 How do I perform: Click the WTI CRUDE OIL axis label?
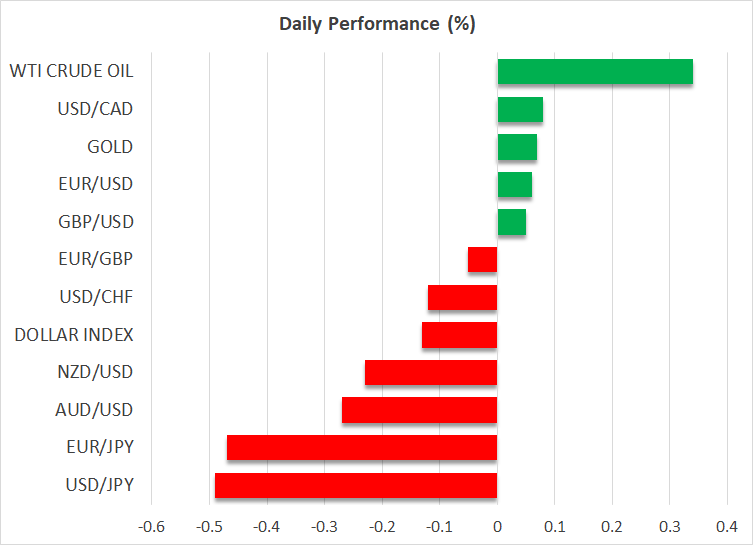point(71,72)
